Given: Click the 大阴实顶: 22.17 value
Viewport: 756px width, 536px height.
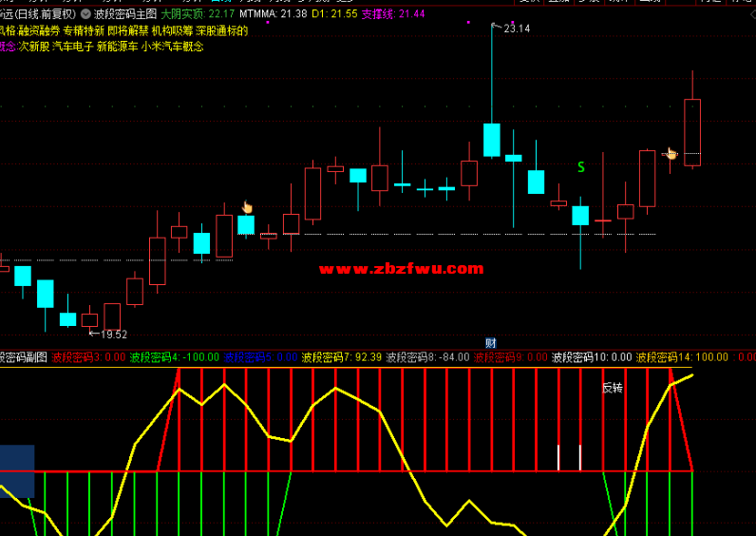Looking at the screenshot, I should tap(198, 14).
